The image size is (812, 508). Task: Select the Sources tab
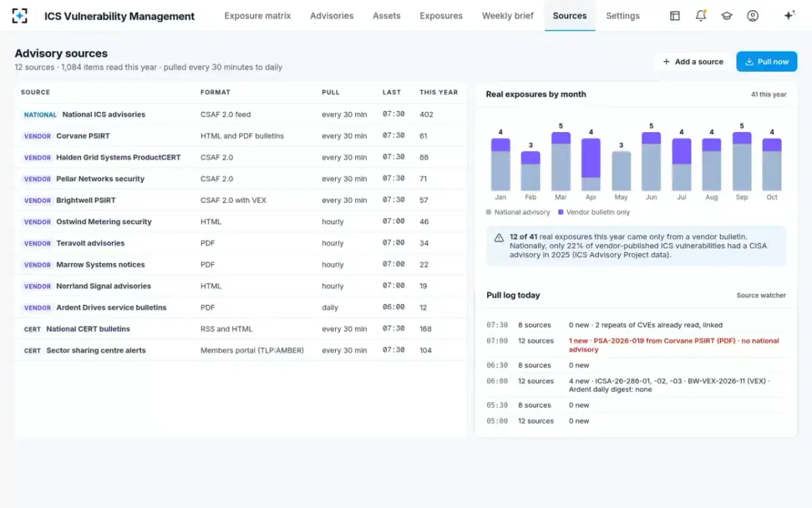570,16
